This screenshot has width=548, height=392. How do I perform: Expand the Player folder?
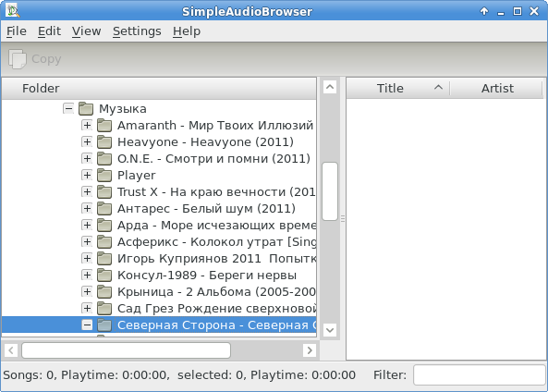click(x=87, y=175)
